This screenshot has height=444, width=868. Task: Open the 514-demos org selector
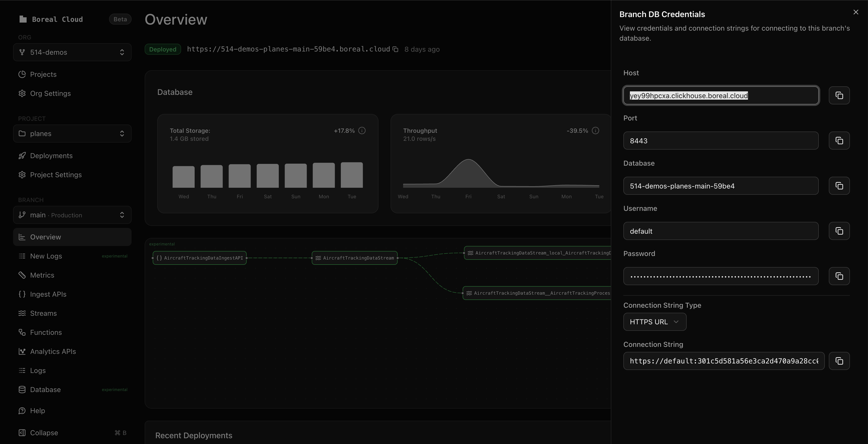pyautogui.click(x=72, y=52)
